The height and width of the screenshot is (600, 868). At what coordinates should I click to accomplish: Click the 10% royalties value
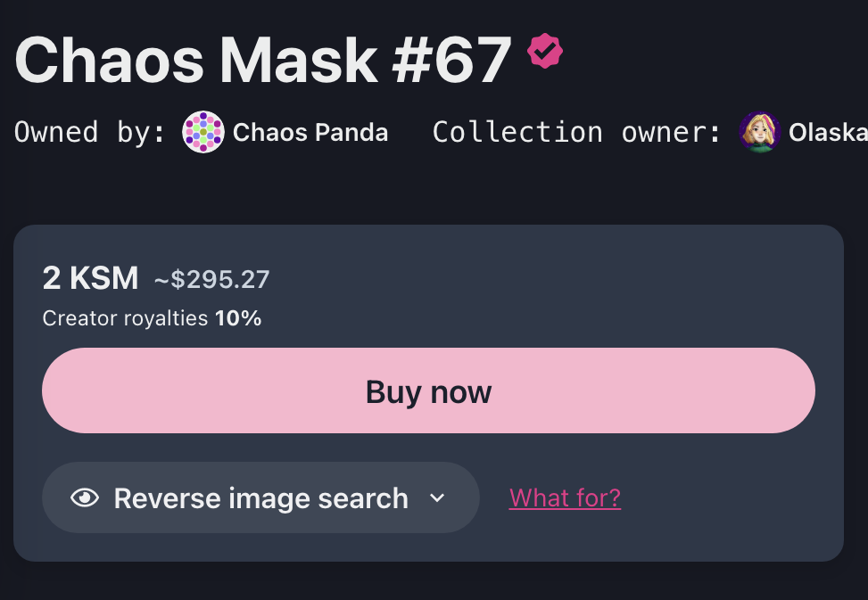click(x=238, y=318)
